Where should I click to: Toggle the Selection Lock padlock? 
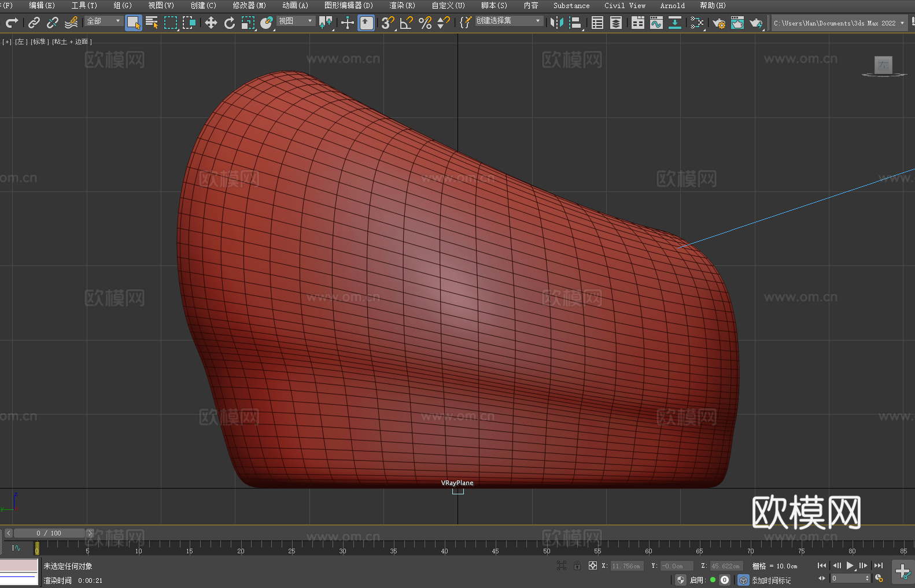(x=577, y=565)
